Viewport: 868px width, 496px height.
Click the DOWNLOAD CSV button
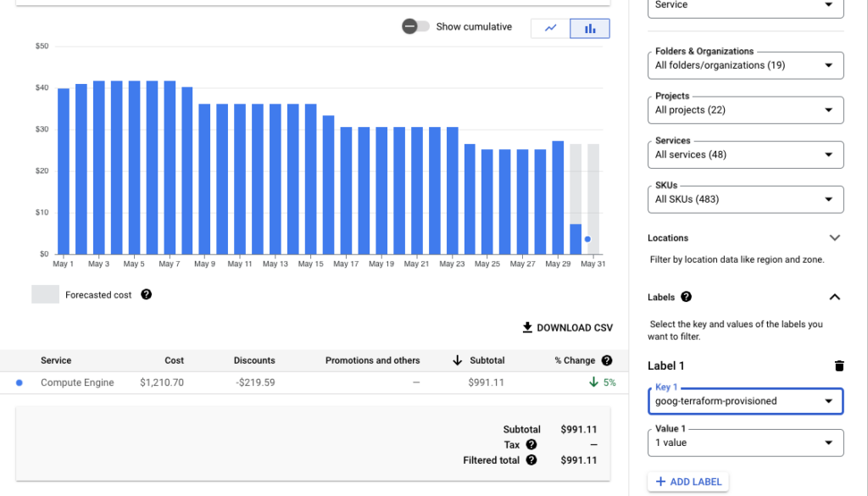[567, 327]
